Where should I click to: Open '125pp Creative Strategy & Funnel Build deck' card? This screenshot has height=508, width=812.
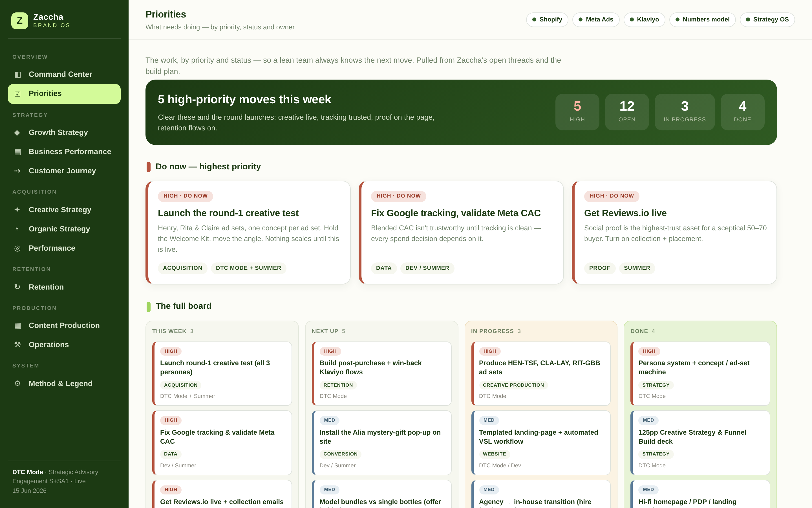point(700,443)
